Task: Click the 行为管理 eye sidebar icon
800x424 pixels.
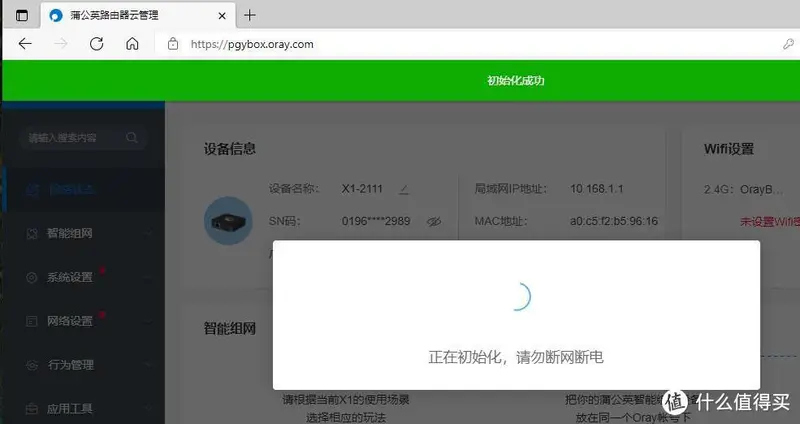Action: 32,365
